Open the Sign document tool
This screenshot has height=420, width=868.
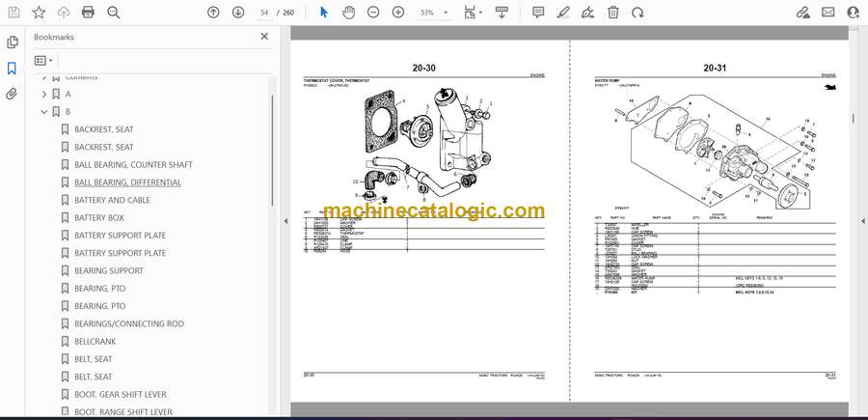point(588,13)
